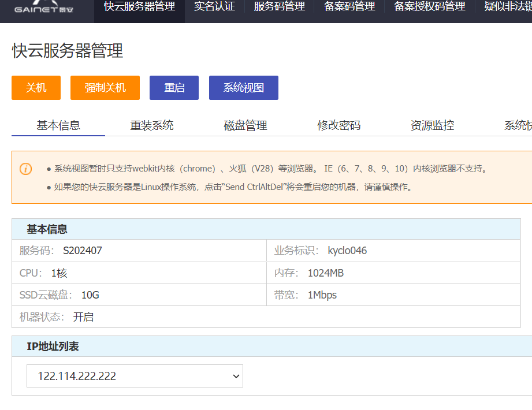Select the 磁盘管理 tab
Viewport: 532px width, 410px height.
tap(245, 125)
